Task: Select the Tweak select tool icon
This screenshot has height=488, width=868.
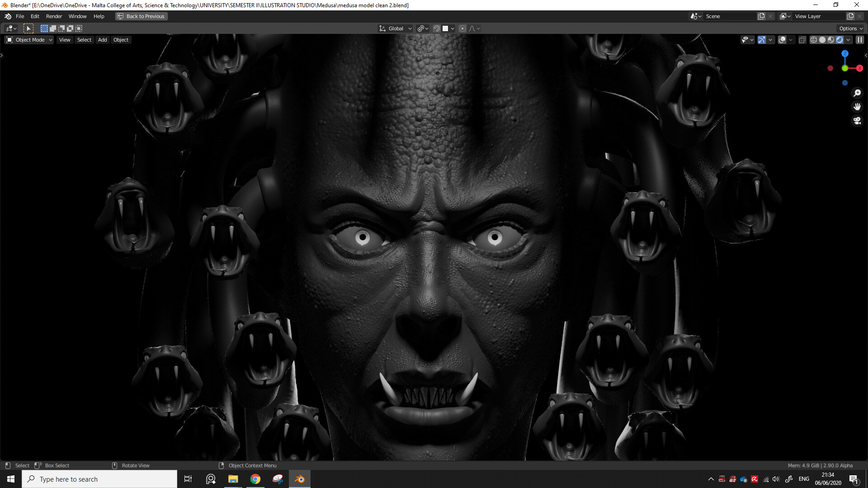Action: tap(28, 28)
